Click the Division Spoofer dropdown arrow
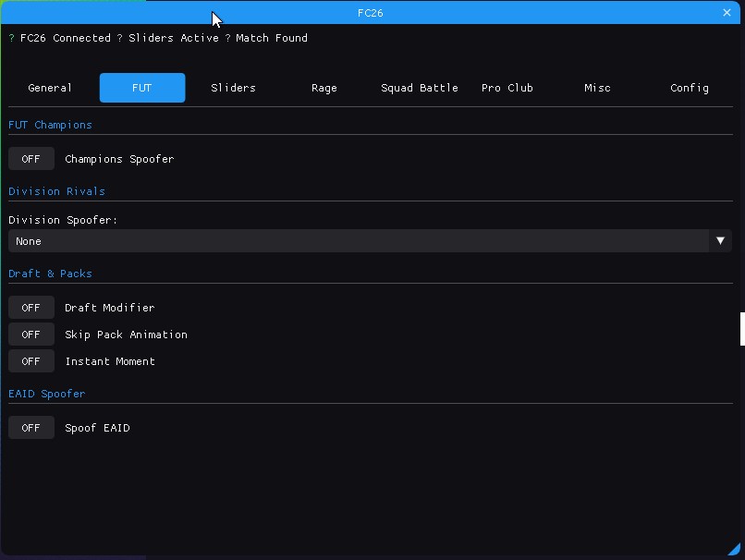Image resolution: width=745 pixels, height=560 pixels. pos(720,241)
